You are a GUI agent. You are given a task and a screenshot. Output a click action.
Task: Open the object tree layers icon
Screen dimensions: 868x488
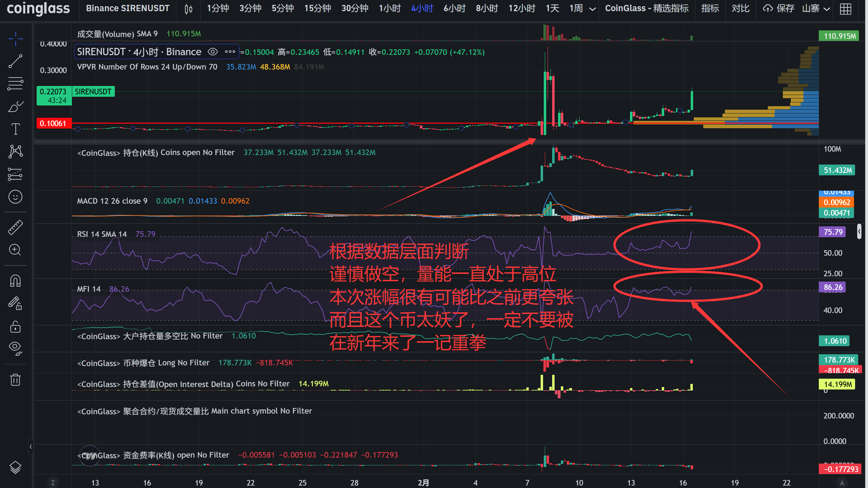15,467
